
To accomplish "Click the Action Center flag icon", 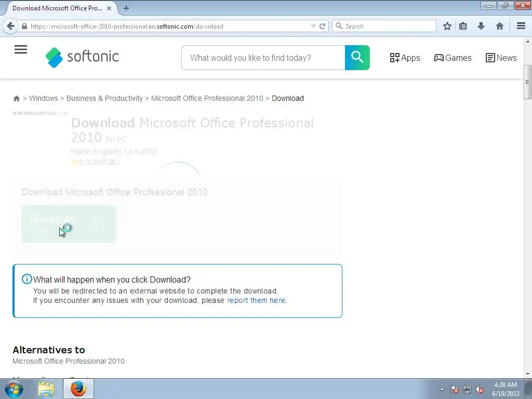I will tap(454, 389).
